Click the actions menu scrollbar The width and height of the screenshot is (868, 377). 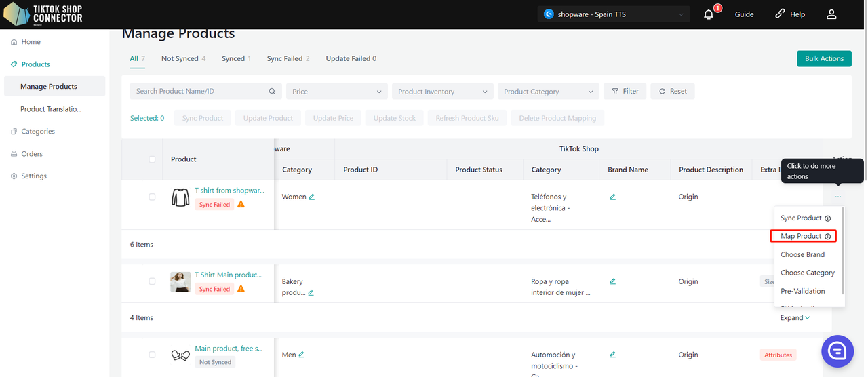point(843,251)
